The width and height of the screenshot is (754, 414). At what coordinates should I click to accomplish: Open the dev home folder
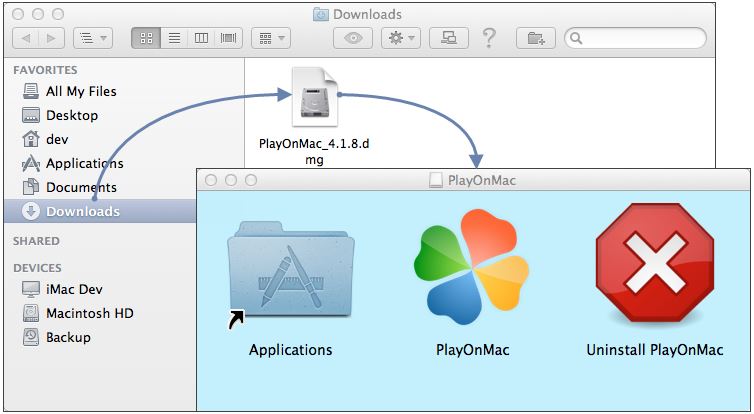tap(100, 139)
